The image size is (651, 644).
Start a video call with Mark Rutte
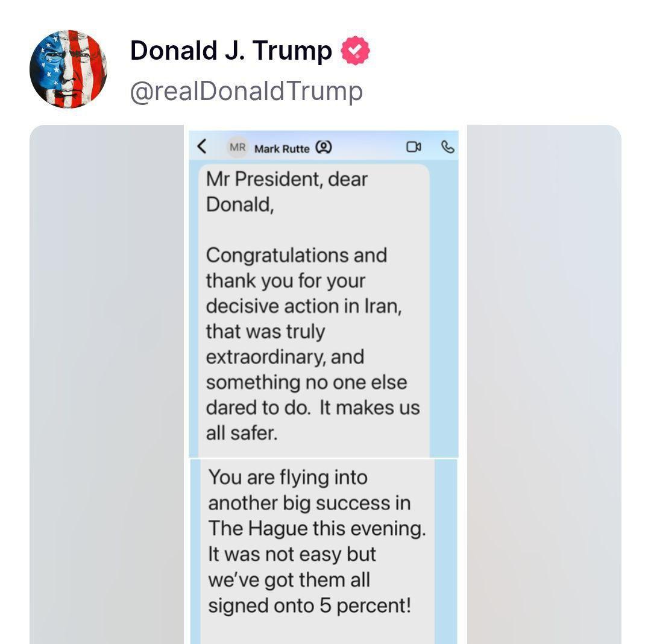pos(414,147)
